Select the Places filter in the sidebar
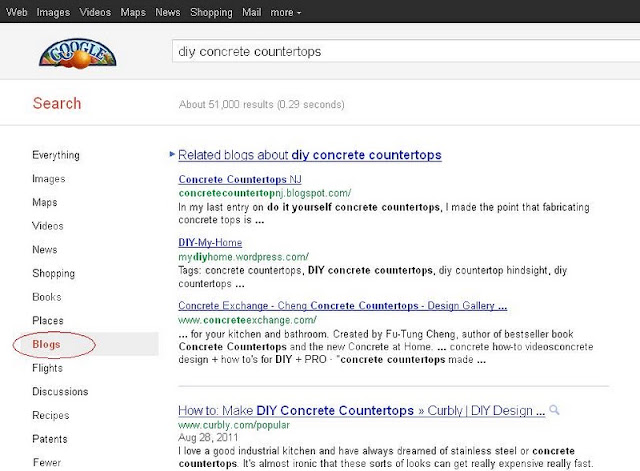The image size is (640, 471). pos(48,320)
